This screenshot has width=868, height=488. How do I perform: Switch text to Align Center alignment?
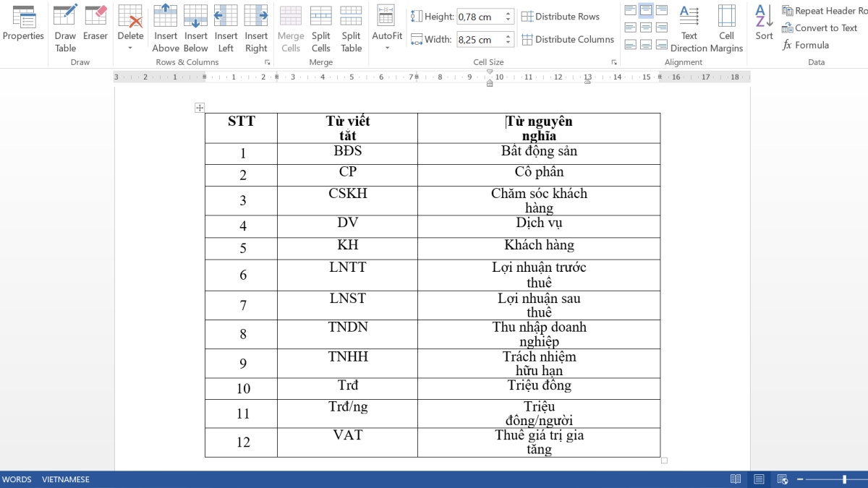click(647, 25)
